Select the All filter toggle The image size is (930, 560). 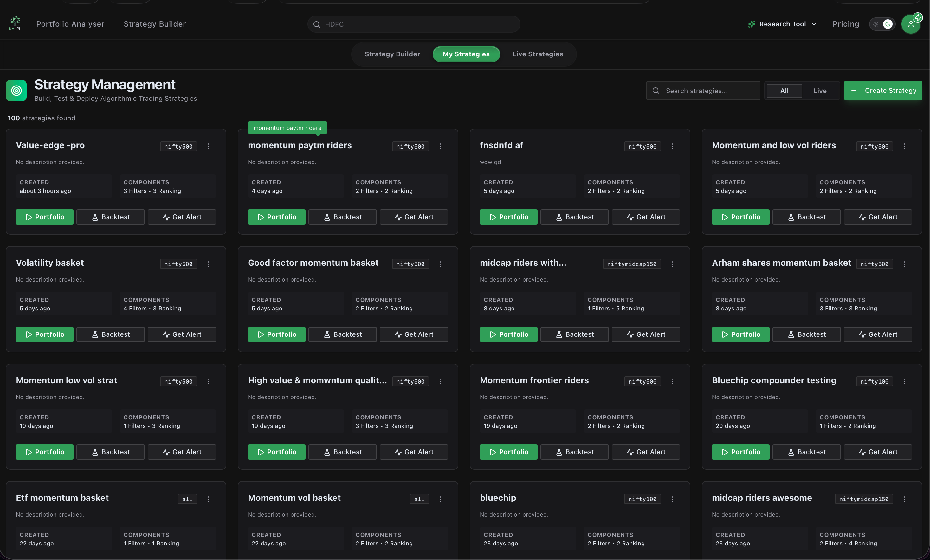pos(784,91)
